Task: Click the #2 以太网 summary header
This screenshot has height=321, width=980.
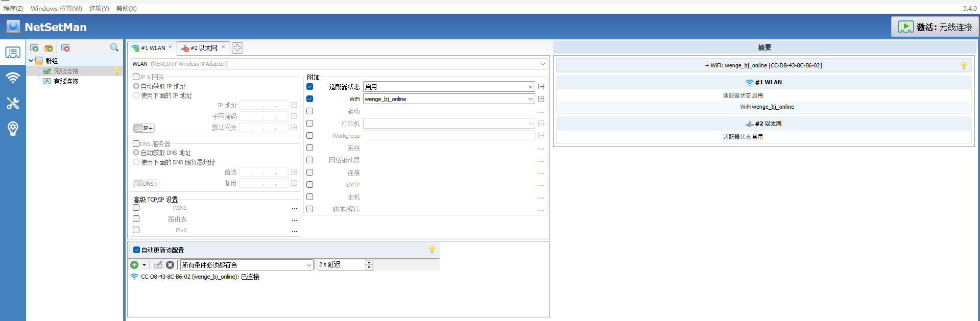Action: coord(763,124)
